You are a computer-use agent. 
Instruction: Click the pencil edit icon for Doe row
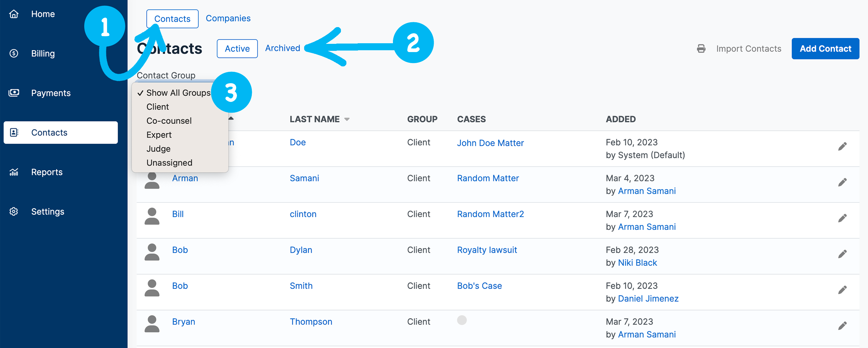point(842,146)
